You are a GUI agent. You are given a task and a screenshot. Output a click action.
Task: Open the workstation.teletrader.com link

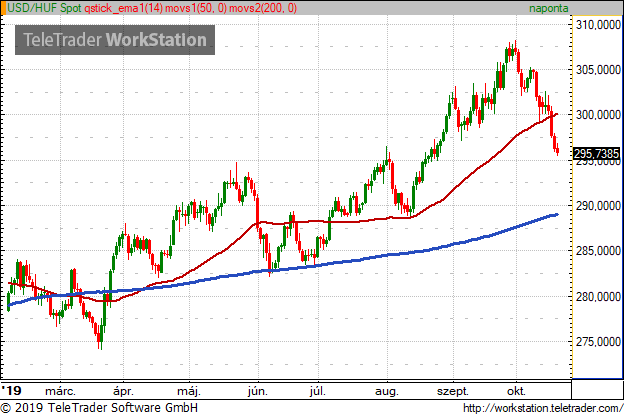543,408
